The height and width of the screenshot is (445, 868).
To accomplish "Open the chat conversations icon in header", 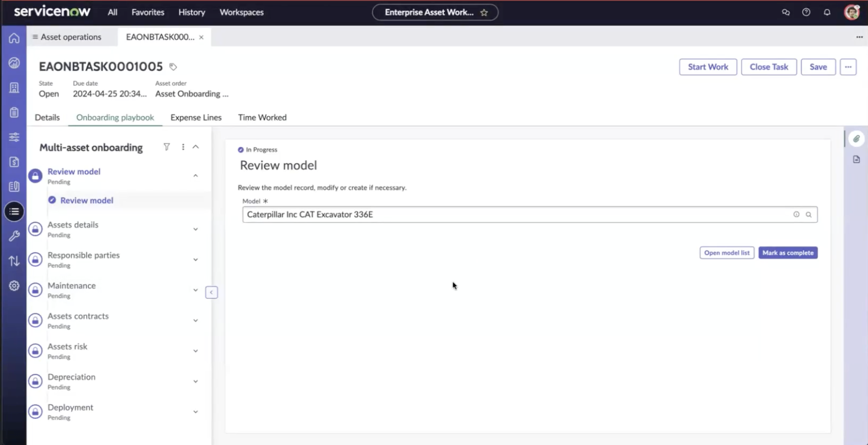I will (785, 12).
